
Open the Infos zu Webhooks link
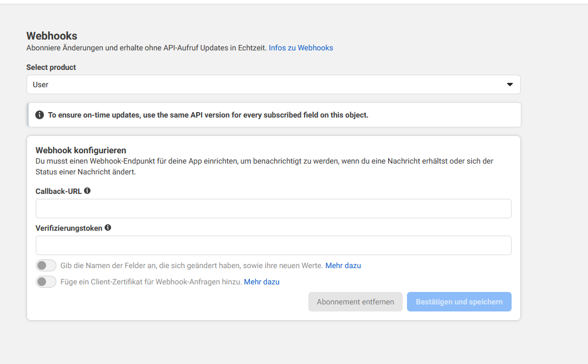301,48
